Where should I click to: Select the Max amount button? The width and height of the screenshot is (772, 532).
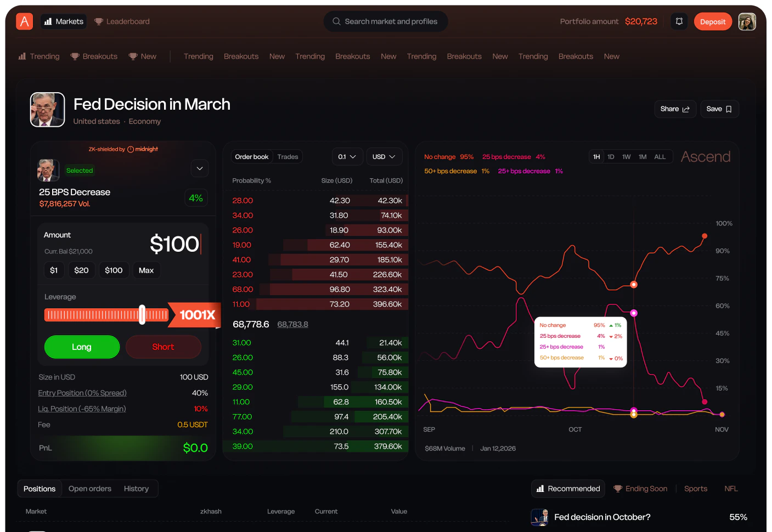point(146,270)
